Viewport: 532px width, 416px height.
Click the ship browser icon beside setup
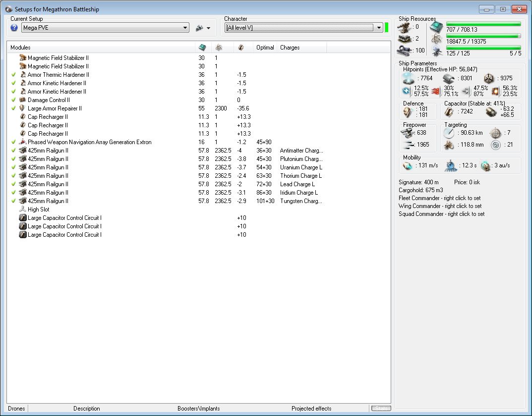199,28
